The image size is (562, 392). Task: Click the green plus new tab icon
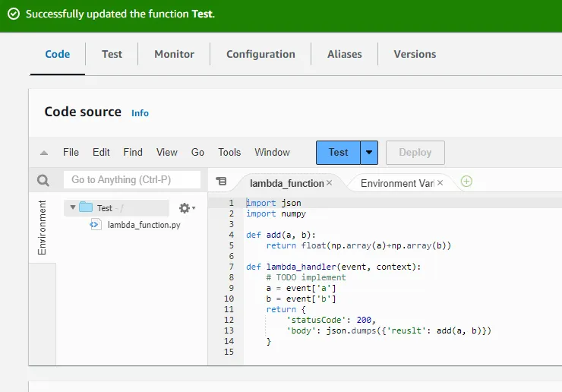coord(466,182)
